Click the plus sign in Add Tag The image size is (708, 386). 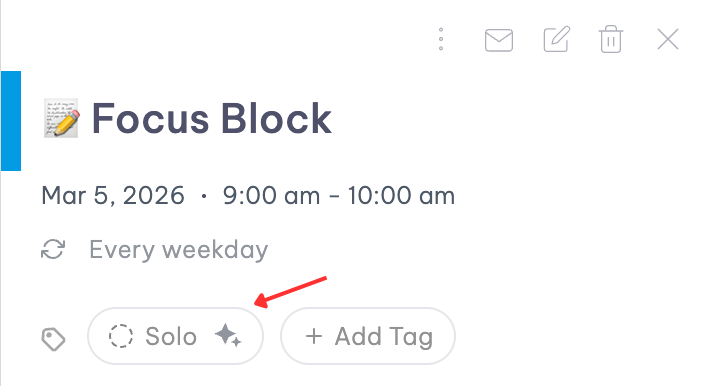(x=314, y=336)
